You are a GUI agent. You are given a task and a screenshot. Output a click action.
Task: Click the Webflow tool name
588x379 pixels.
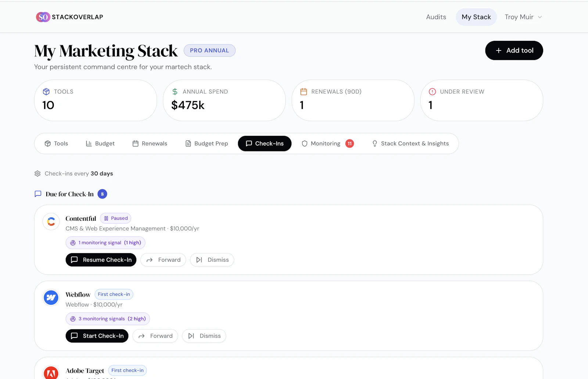pos(78,295)
